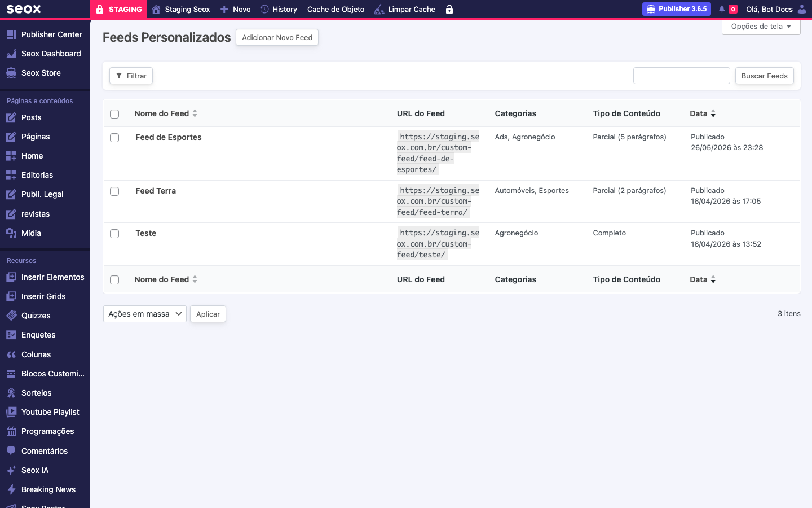
Task: Click the Comentários speech bubble icon
Action: tap(11, 451)
